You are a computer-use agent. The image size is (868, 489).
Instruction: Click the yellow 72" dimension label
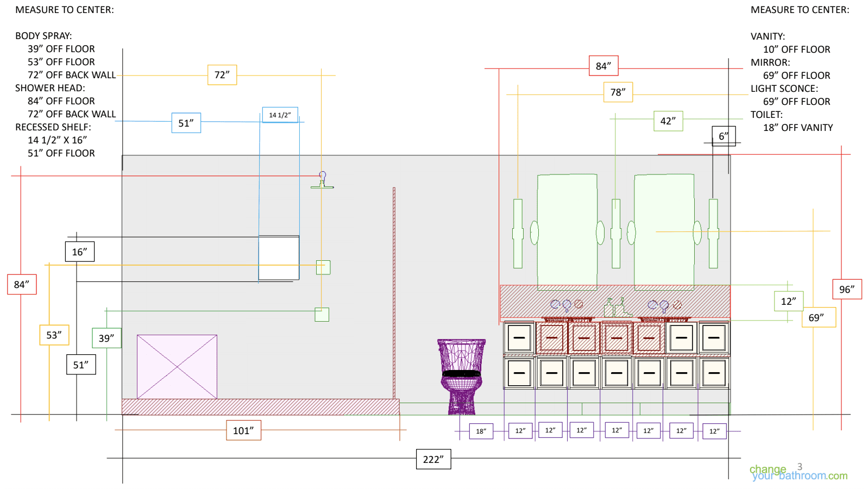222,75
